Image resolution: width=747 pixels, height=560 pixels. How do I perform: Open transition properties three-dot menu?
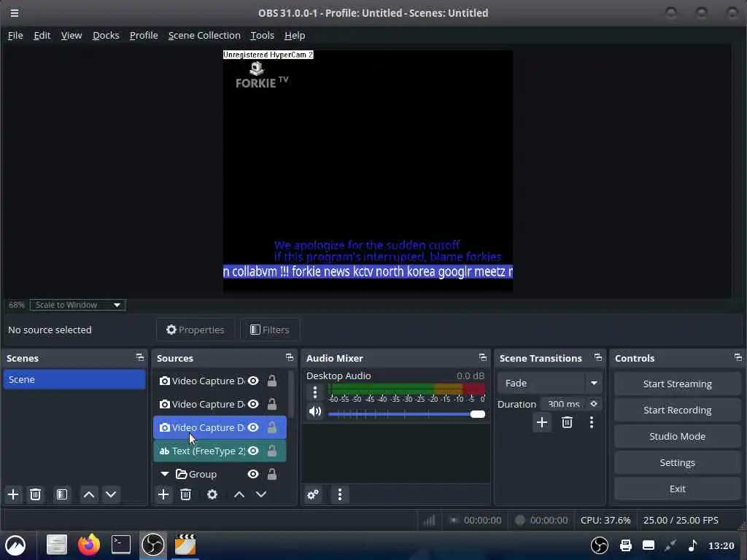pyautogui.click(x=592, y=422)
